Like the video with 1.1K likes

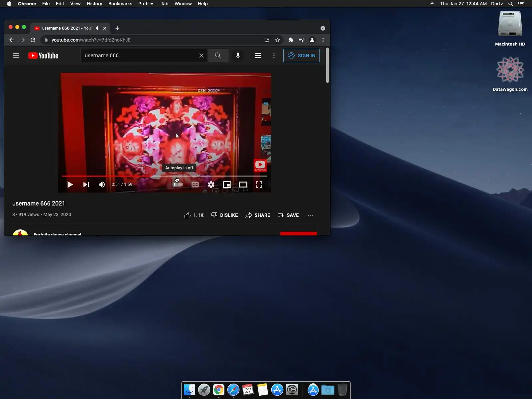pyautogui.click(x=194, y=215)
